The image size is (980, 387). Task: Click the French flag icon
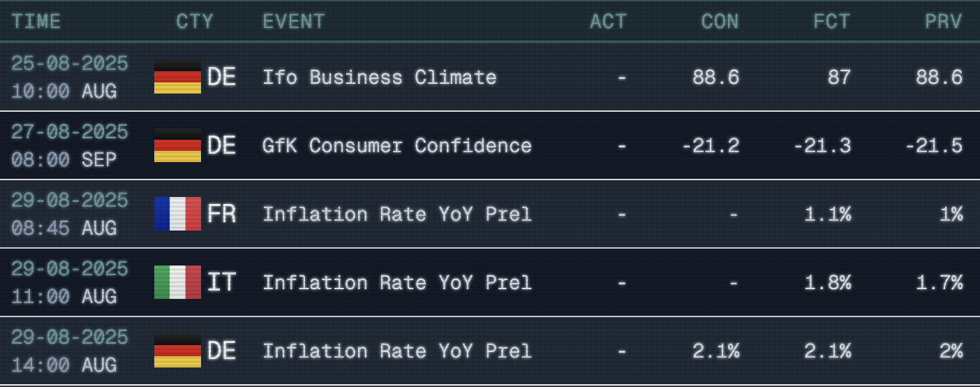pos(177,214)
